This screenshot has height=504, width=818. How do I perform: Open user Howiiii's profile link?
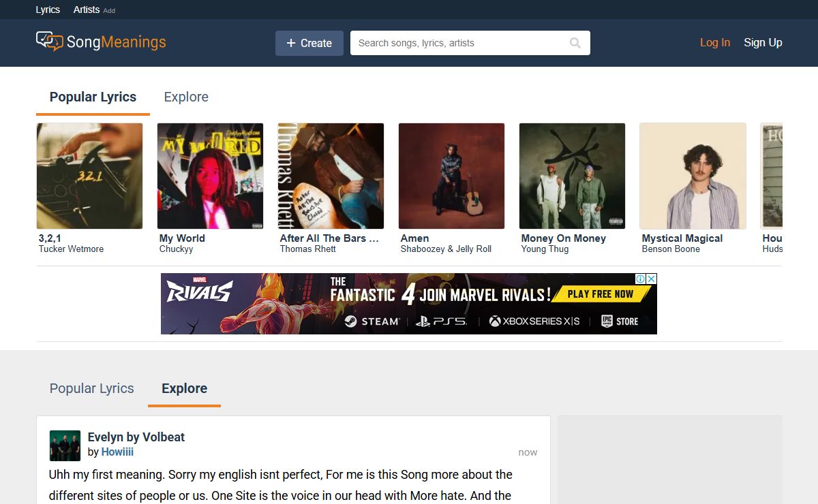[x=117, y=452]
